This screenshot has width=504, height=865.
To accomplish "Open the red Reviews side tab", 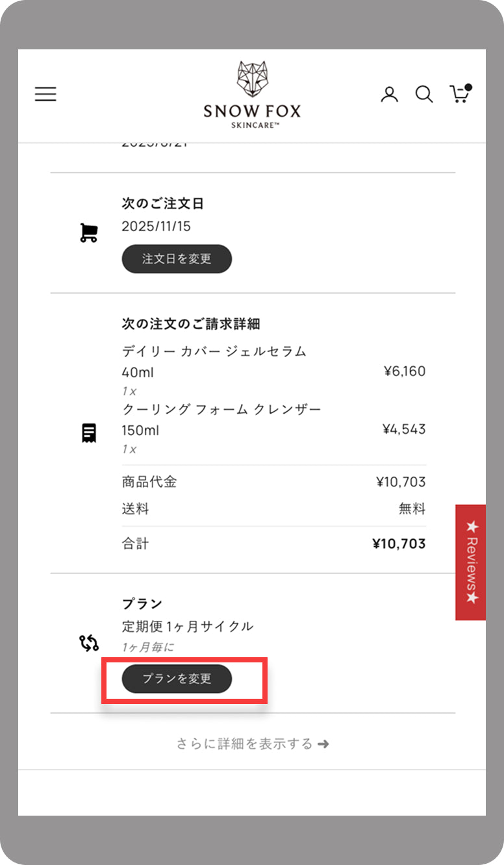I will click(471, 562).
